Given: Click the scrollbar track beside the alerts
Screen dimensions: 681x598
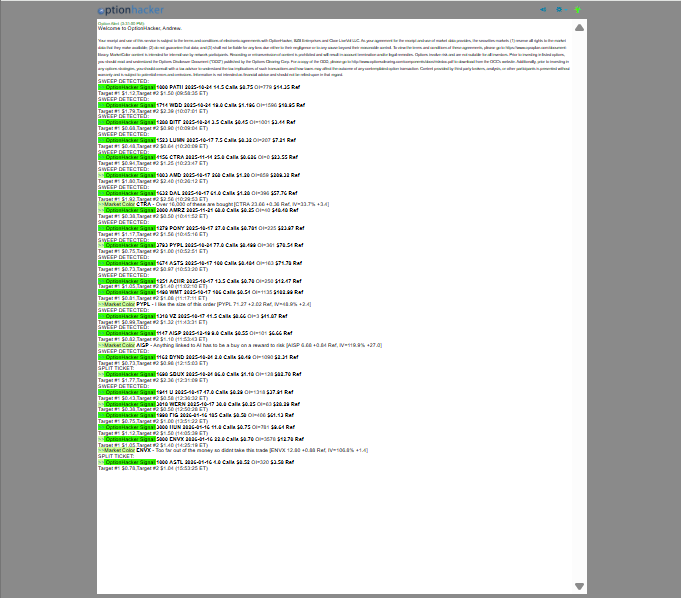Looking at the screenshot, I should pos(579,300).
